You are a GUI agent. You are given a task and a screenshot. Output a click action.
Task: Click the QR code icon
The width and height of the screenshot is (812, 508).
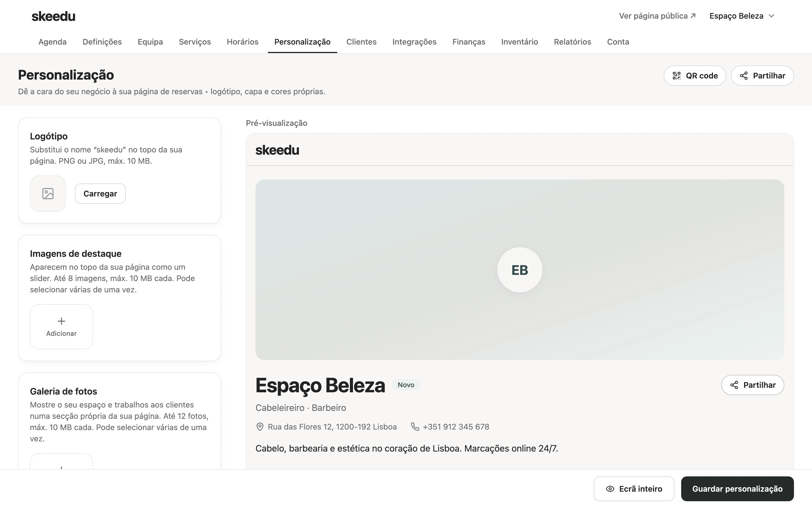click(676, 76)
